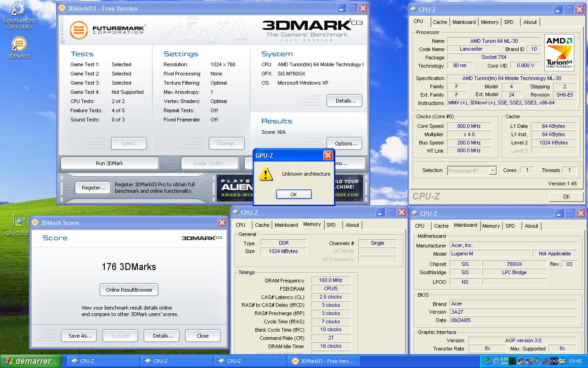
Task: Click the CAS# Latency value 2.5 clocks
Action: pos(331,297)
